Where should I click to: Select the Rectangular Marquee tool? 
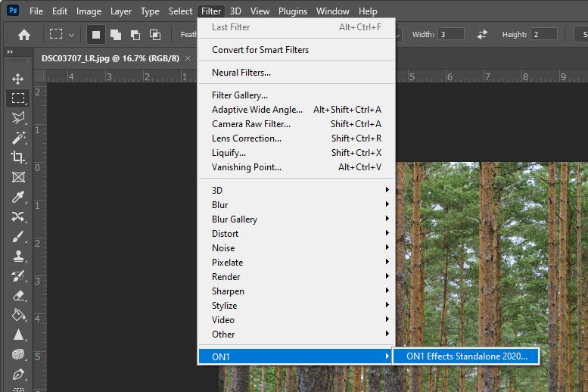tap(17, 98)
